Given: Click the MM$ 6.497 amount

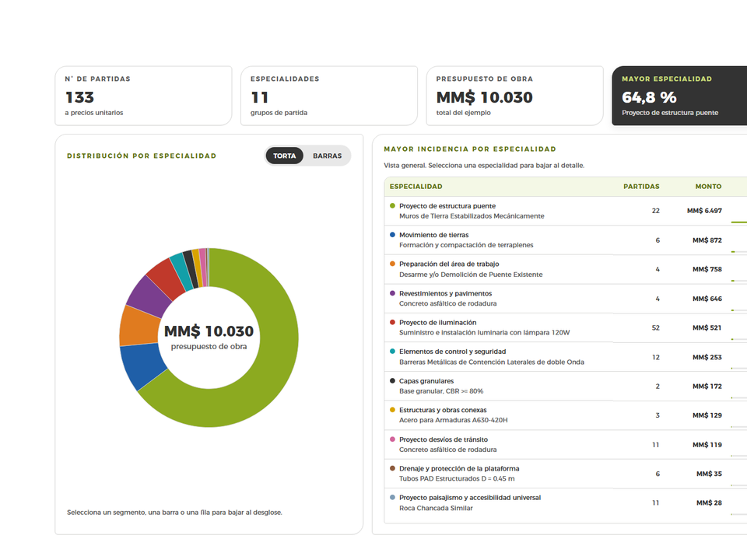Looking at the screenshot, I should click(x=704, y=211).
